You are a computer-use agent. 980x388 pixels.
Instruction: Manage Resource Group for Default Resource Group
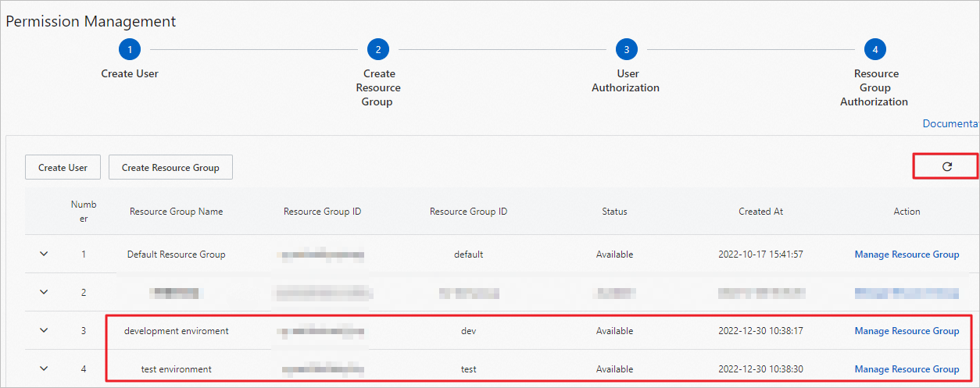(907, 255)
